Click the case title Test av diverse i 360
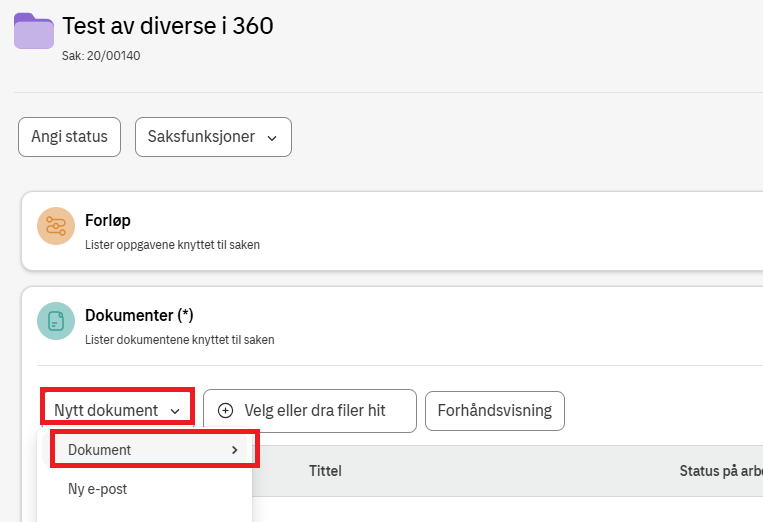This screenshot has height=522, width=763. pyautogui.click(x=167, y=26)
